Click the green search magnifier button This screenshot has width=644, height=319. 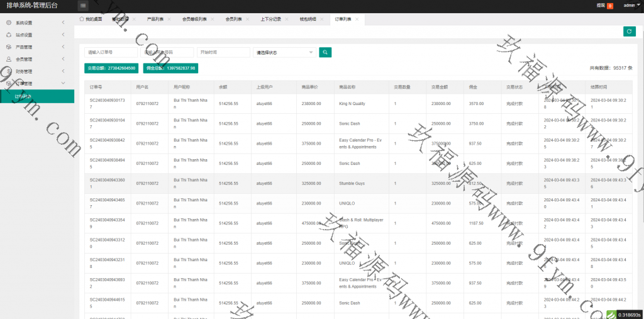click(x=325, y=52)
